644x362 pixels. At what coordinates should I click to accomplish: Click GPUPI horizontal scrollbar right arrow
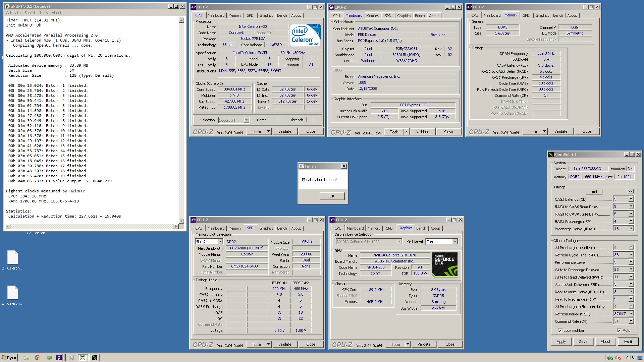click(176, 227)
